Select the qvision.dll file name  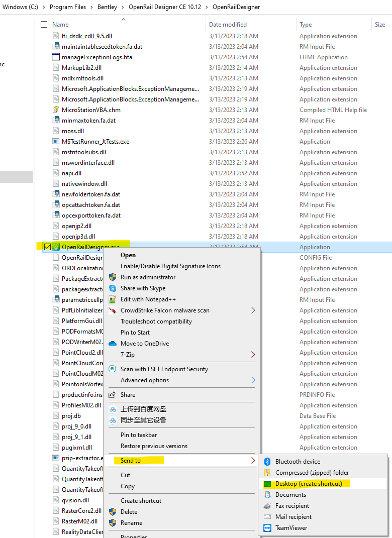pos(75,500)
